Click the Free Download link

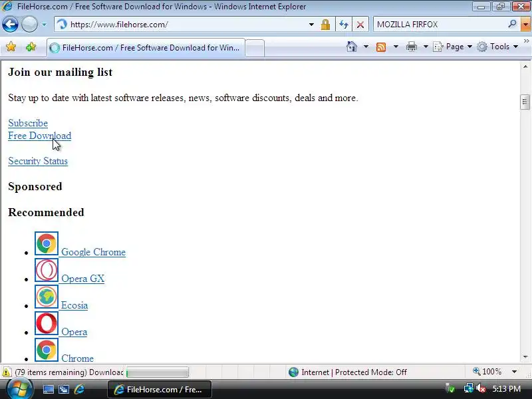pyautogui.click(x=40, y=136)
